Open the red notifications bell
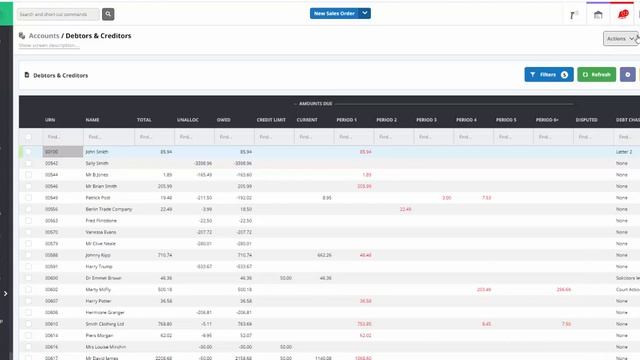 coord(623,15)
